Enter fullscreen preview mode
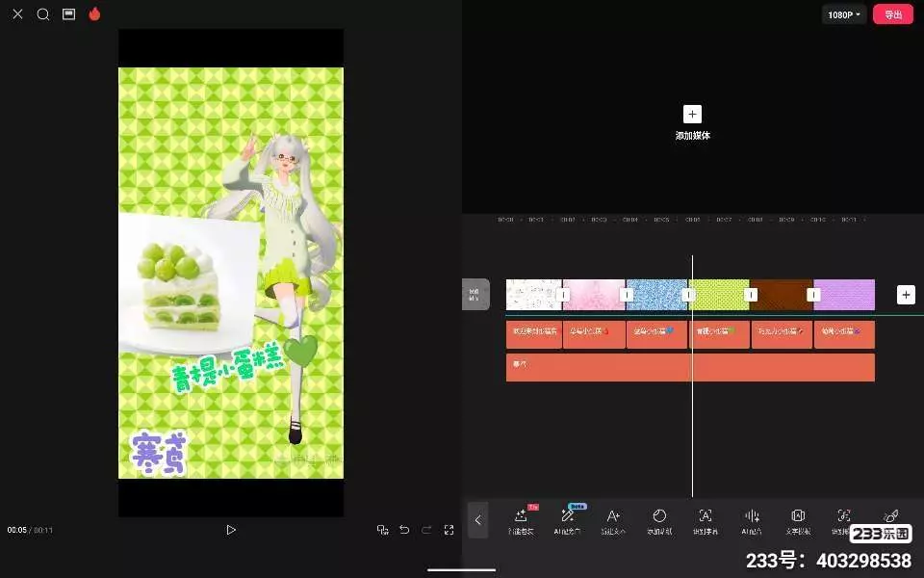This screenshot has height=578, width=924. coord(449,530)
